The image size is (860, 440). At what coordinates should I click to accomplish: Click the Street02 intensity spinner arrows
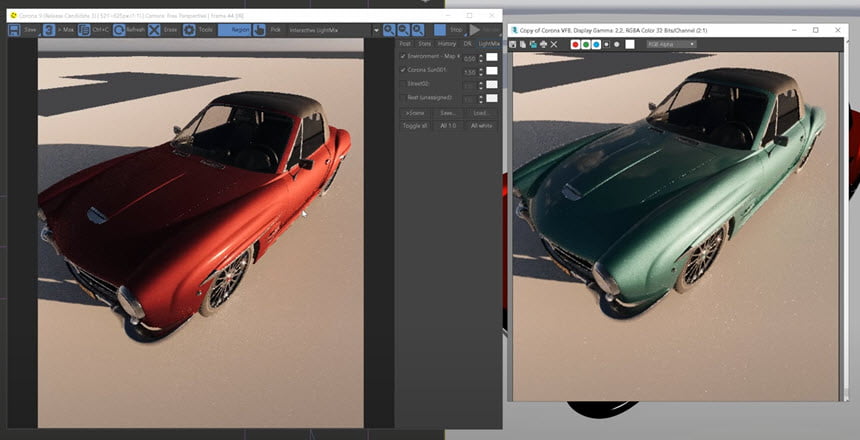tap(481, 86)
